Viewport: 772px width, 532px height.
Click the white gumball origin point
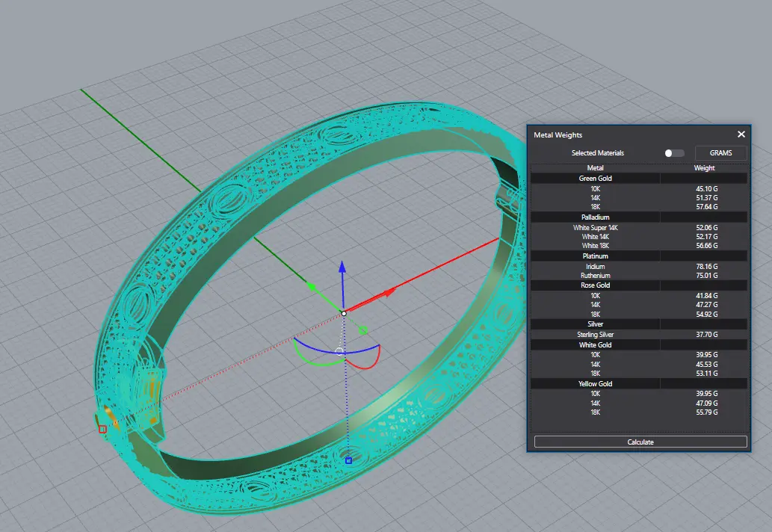pos(344,314)
